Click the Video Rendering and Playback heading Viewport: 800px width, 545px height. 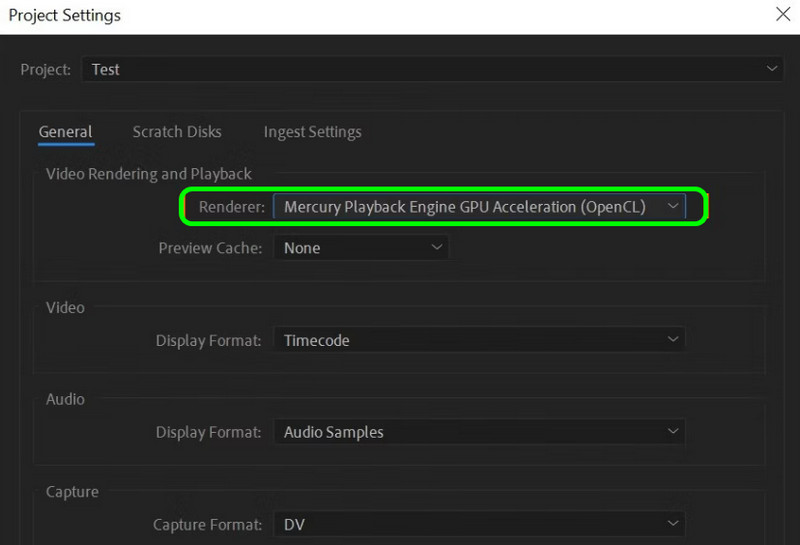click(x=149, y=174)
